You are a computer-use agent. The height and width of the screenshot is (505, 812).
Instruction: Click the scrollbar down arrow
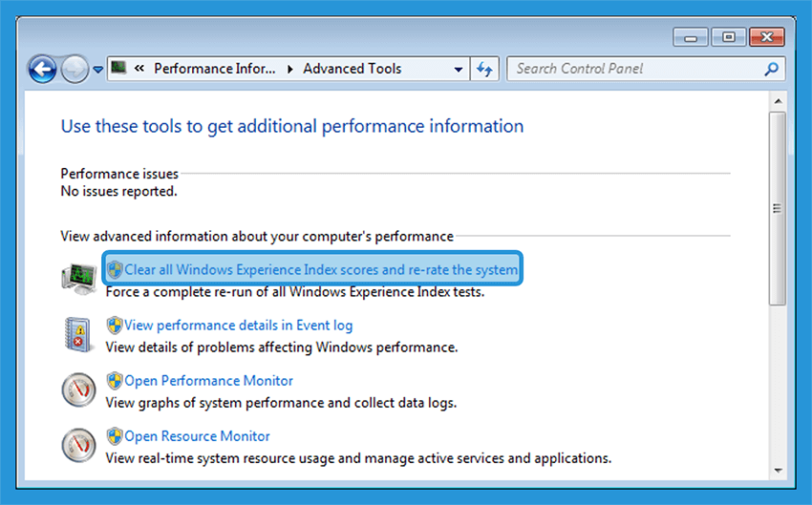pos(778,471)
